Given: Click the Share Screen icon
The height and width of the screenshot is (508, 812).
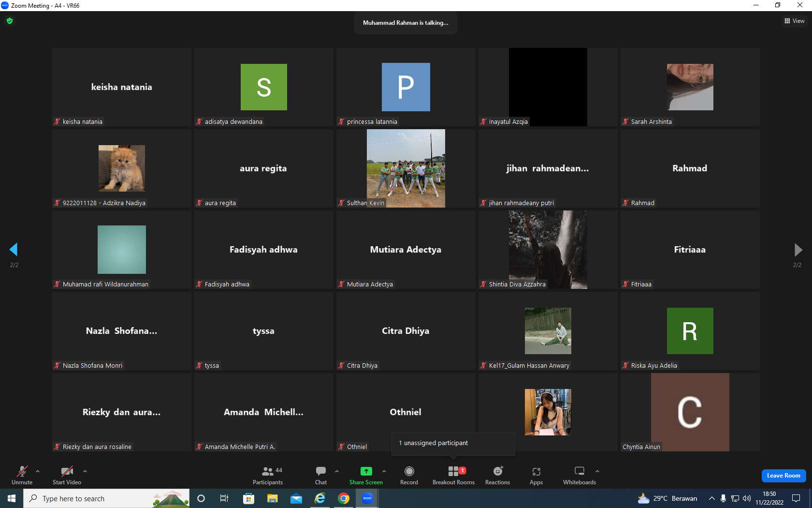Looking at the screenshot, I should click(366, 471).
